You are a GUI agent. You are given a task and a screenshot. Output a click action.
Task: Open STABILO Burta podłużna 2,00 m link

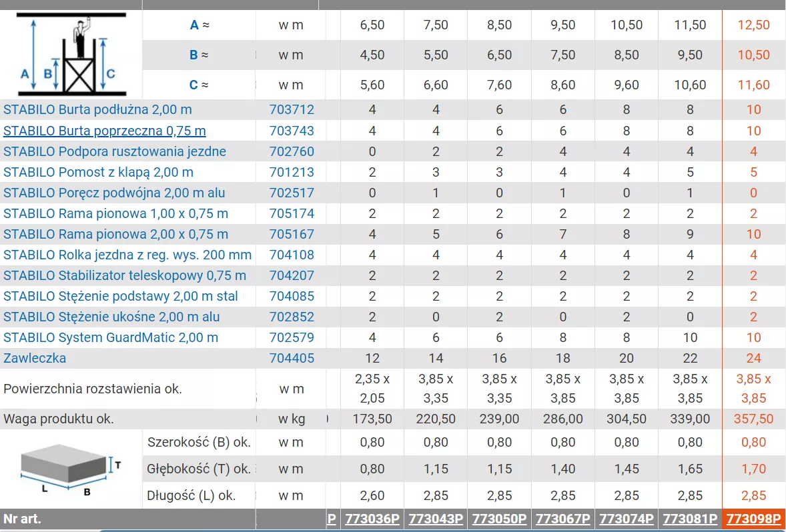pyautogui.click(x=97, y=110)
